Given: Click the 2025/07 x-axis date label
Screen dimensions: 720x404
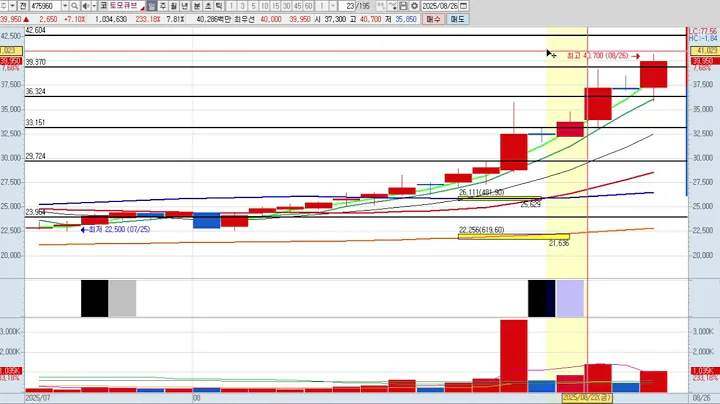Looking at the screenshot, I should 38,398.
